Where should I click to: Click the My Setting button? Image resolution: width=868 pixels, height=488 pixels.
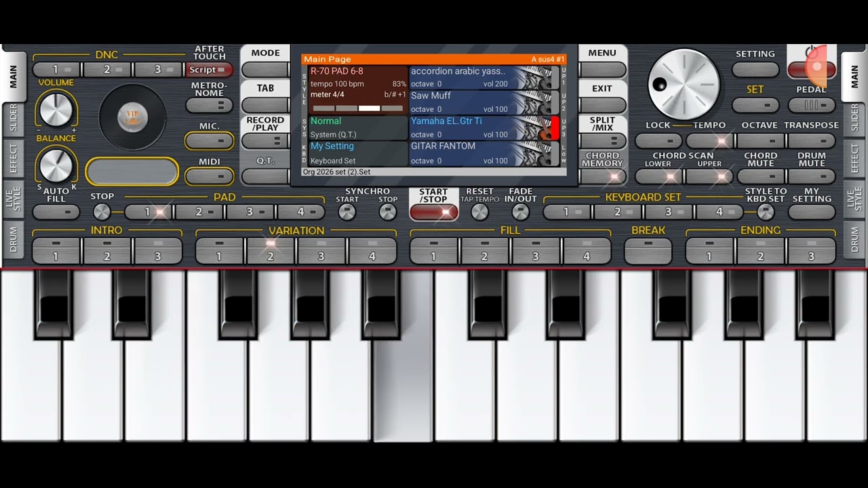tap(812, 212)
